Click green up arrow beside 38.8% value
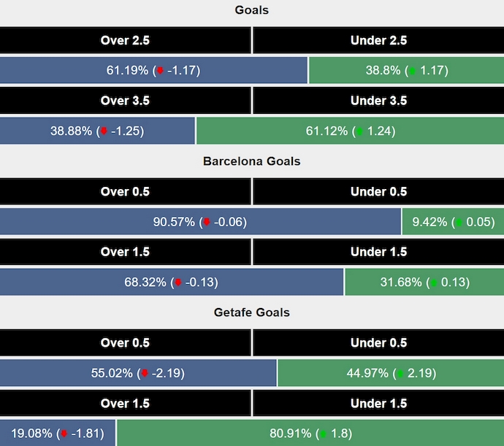504x446 pixels. [413, 71]
